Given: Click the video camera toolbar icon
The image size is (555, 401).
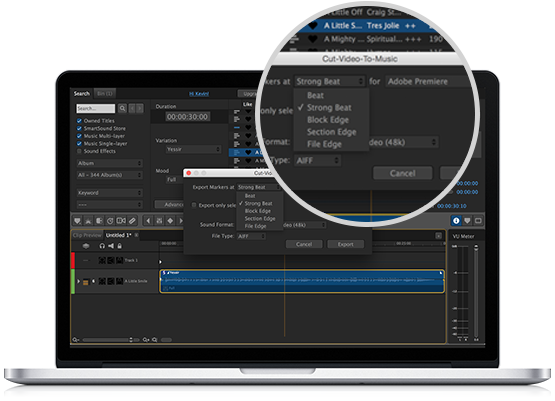Looking at the screenshot, I should (x=121, y=221).
